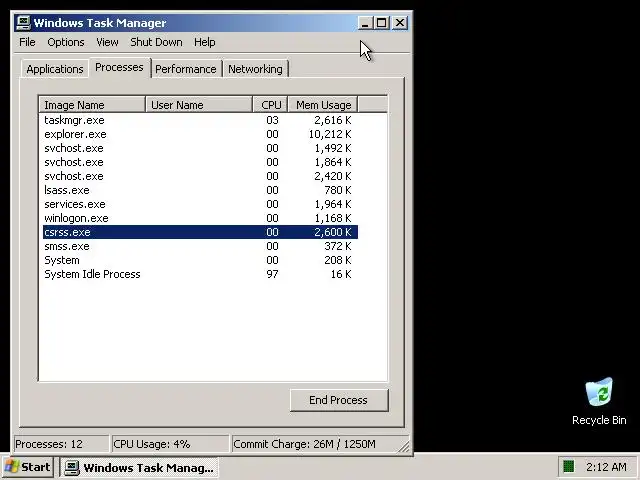Click the Processes: 12 status entry
This screenshot has height=480, width=640.
pos(61,444)
